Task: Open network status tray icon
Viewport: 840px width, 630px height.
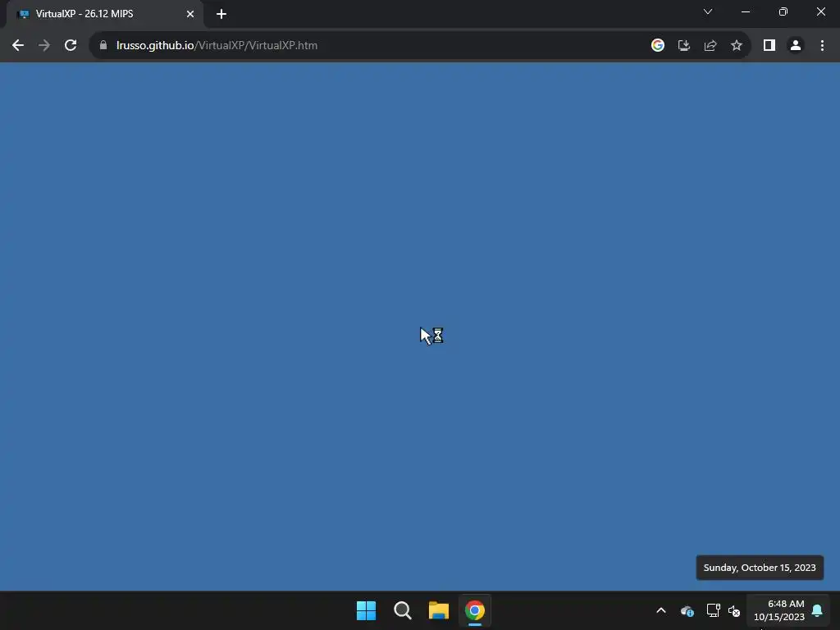Action: 713,610
